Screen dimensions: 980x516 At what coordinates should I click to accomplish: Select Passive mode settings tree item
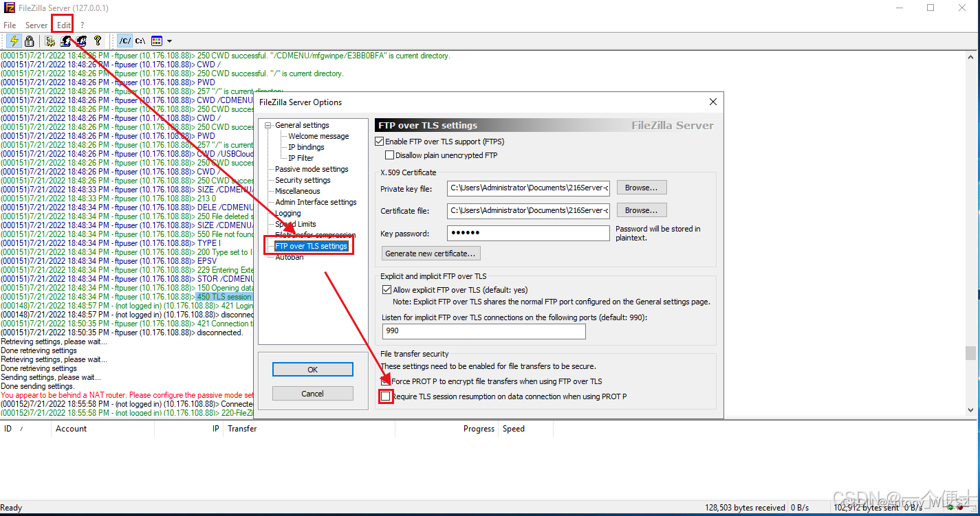pos(312,169)
